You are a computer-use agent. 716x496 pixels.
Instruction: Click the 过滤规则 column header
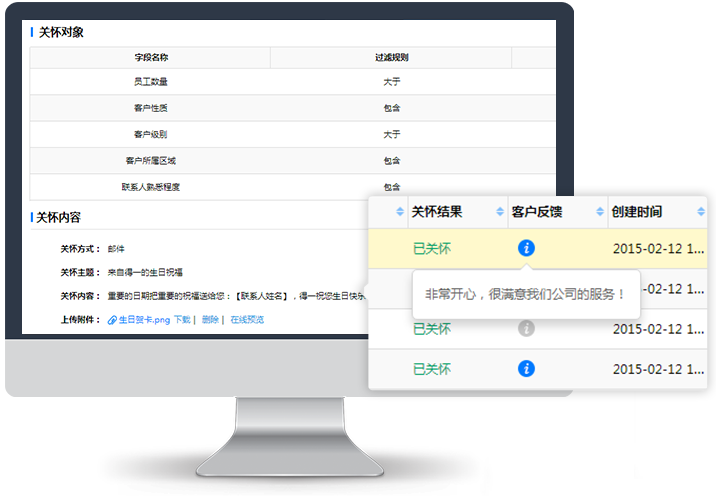click(391, 58)
